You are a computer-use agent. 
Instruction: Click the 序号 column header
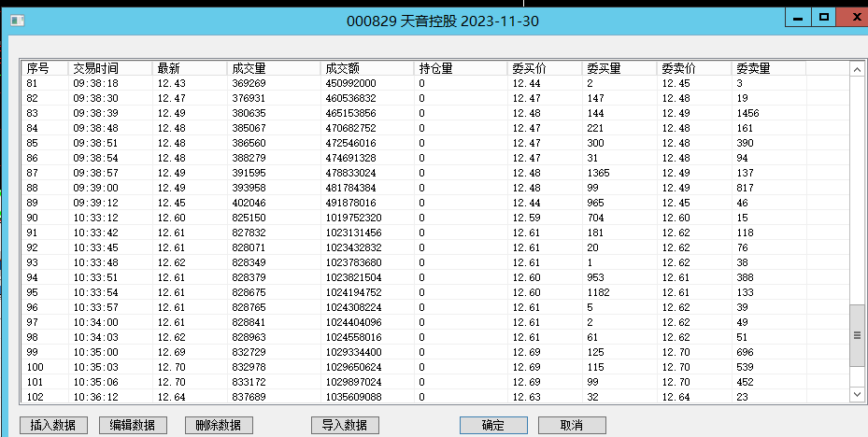click(46, 68)
